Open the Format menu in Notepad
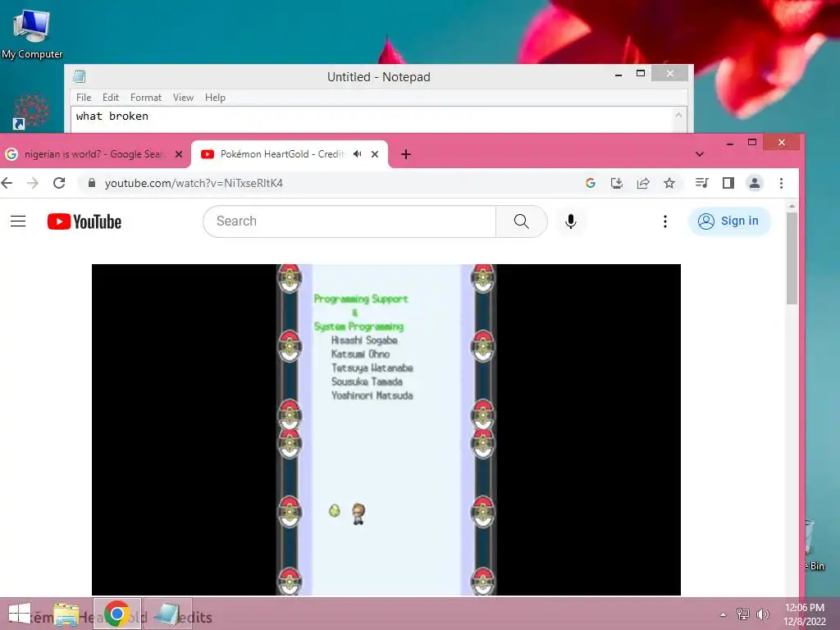This screenshot has width=840, height=630. [146, 98]
